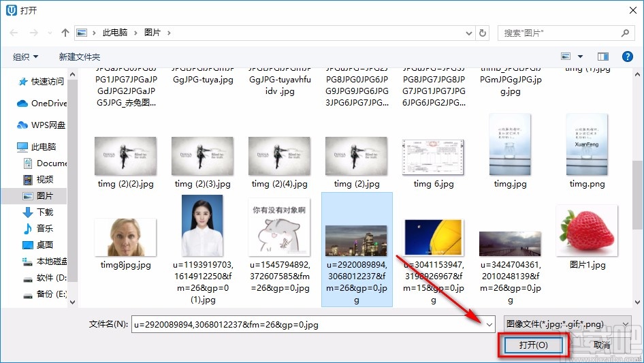Select 本地磁盘 drive in sidebar

tap(44, 262)
